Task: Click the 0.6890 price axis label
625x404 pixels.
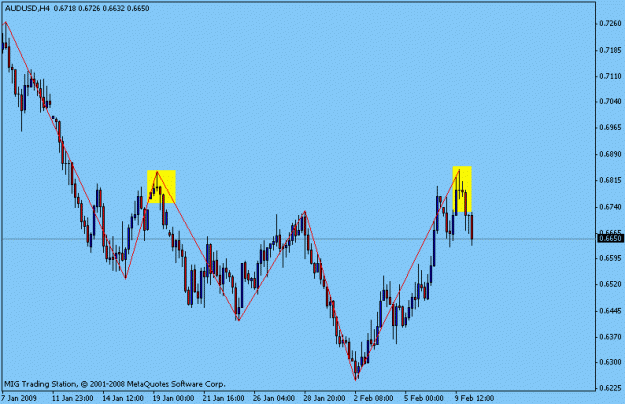Action: pos(610,154)
